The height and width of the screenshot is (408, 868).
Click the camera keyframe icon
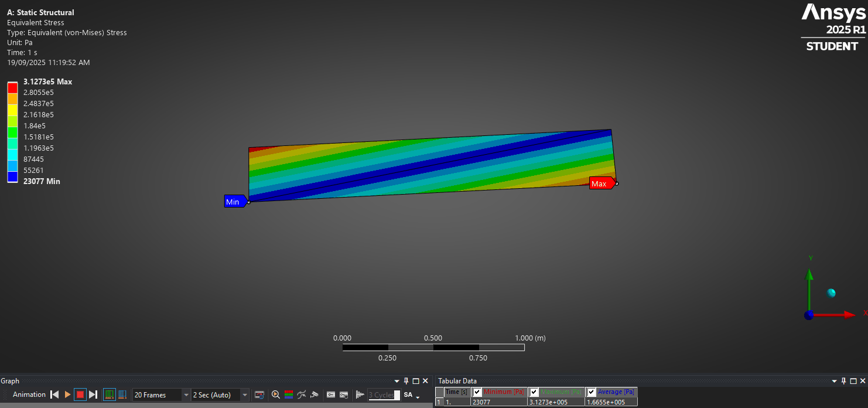[x=315, y=395]
